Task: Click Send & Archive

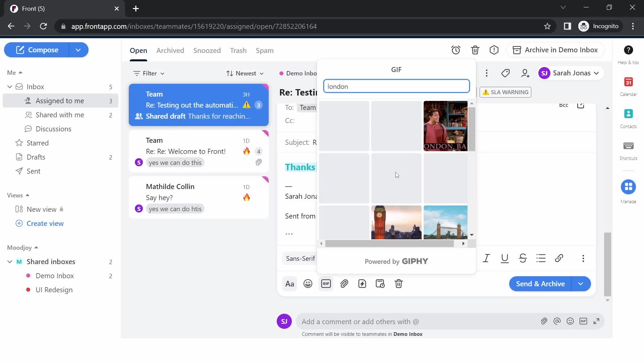Action: pyautogui.click(x=540, y=284)
